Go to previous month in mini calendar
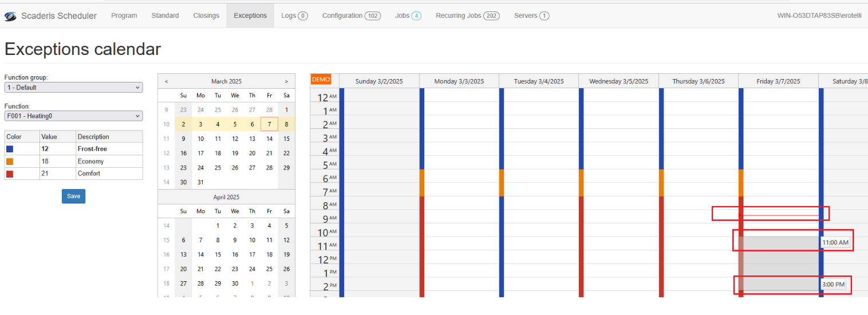This screenshot has height=315, width=868. coord(167,81)
